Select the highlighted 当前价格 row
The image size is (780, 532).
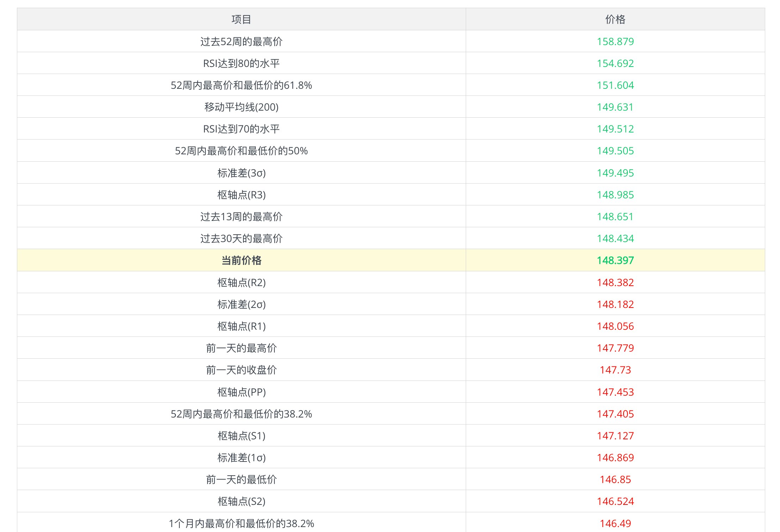click(242, 260)
